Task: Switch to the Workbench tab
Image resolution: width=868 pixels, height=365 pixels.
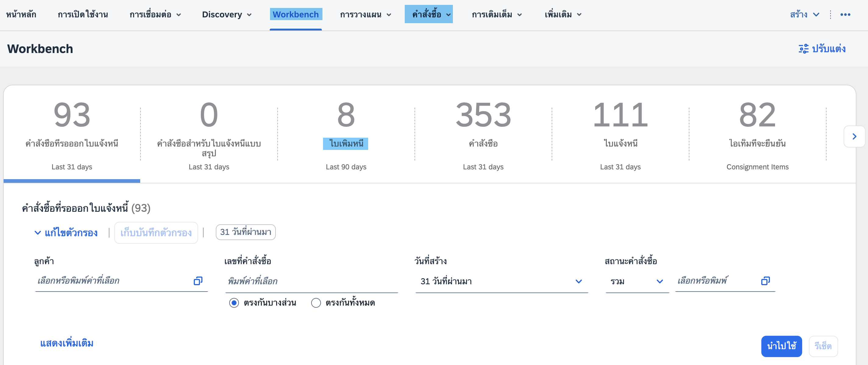Action: (296, 15)
